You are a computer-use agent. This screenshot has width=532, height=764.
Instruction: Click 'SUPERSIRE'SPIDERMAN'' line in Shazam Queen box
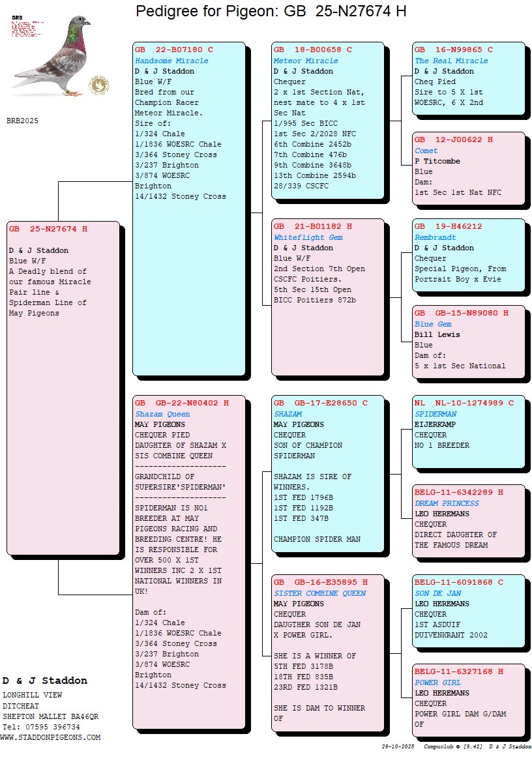pos(180,487)
